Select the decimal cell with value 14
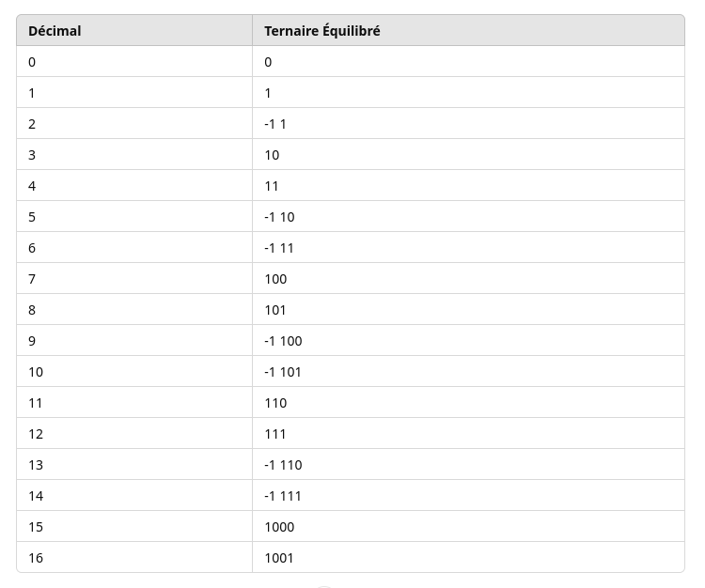This screenshot has height=588, width=705. [x=134, y=495]
